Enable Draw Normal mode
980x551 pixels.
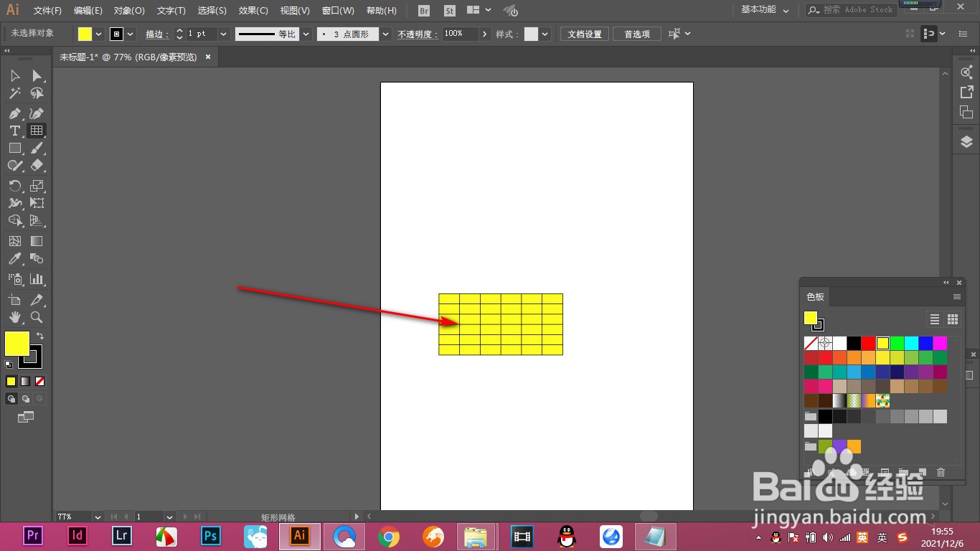click(x=11, y=398)
